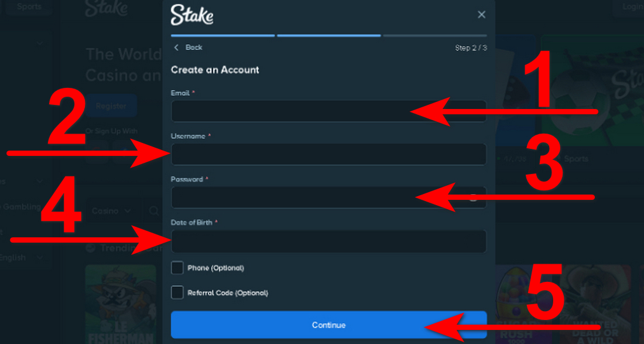Reveal the password using the eye toggle
Viewport: 644px width, 344px height.
tap(472, 198)
